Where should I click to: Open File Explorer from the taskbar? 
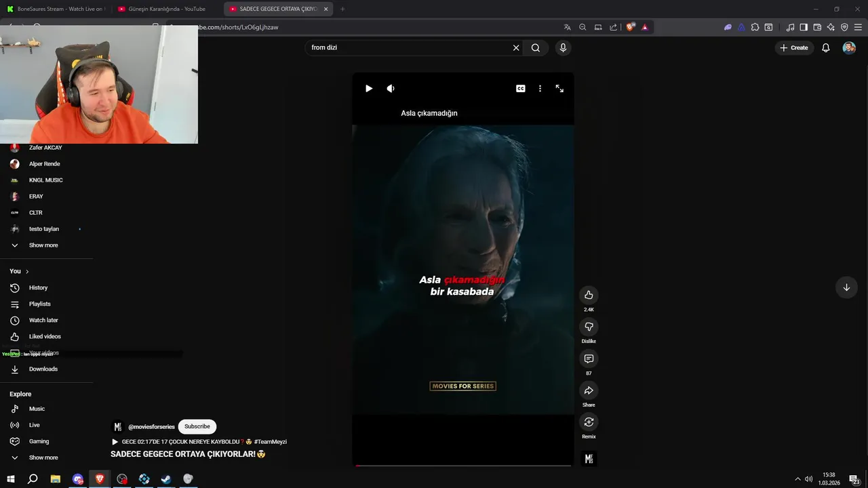56,479
